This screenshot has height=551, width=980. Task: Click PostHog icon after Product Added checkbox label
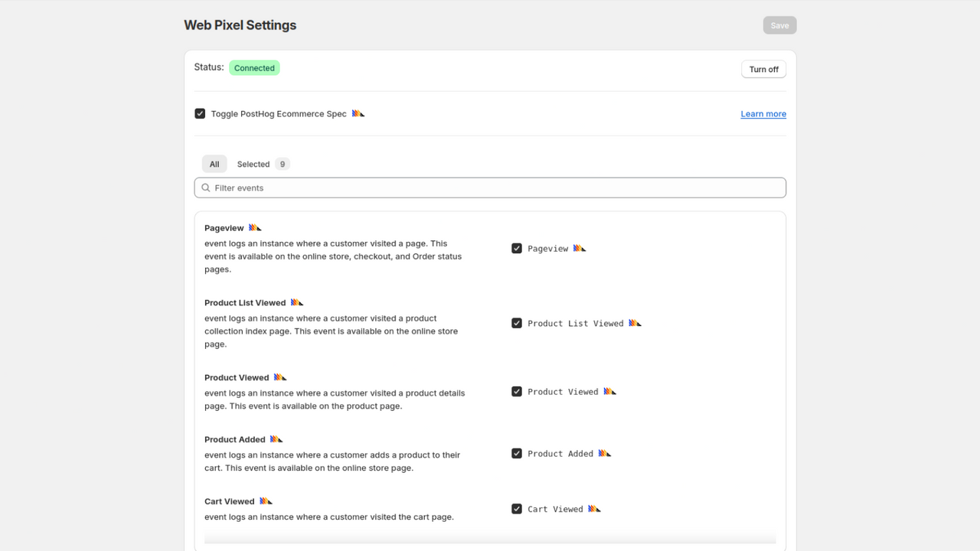(x=605, y=453)
